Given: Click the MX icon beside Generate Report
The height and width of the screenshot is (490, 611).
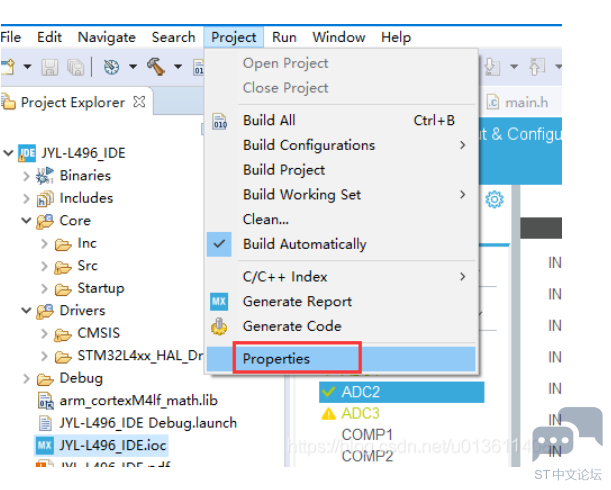Looking at the screenshot, I should 221,302.
